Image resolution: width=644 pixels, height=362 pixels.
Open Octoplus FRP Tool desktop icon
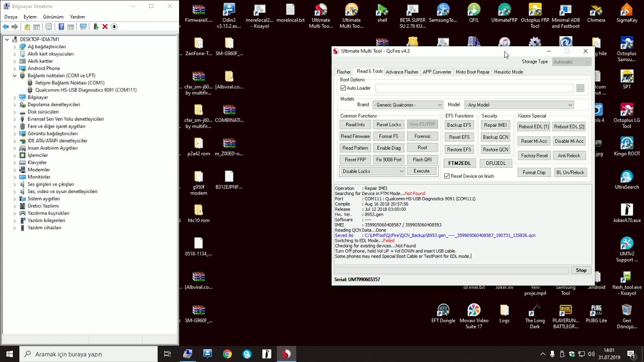[535, 16]
